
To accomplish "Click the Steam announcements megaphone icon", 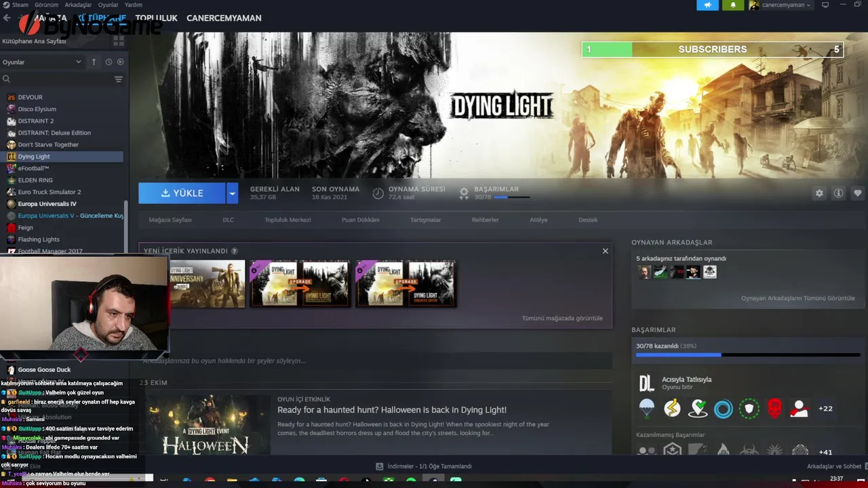I will pyautogui.click(x=707, y=5).
